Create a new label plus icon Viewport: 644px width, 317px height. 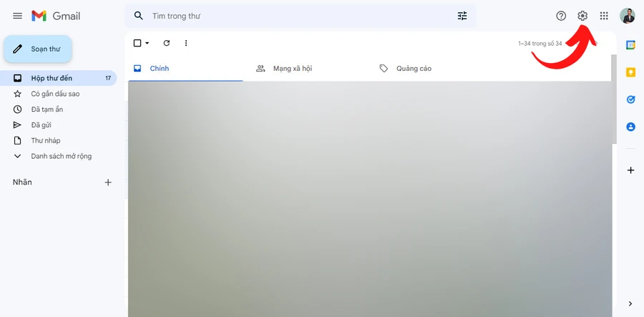click(108, 182)
